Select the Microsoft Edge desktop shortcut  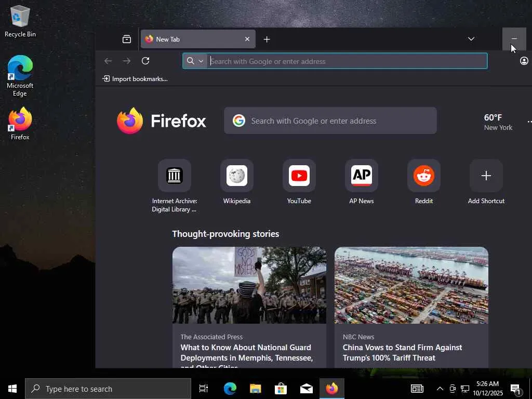point(20,76)
